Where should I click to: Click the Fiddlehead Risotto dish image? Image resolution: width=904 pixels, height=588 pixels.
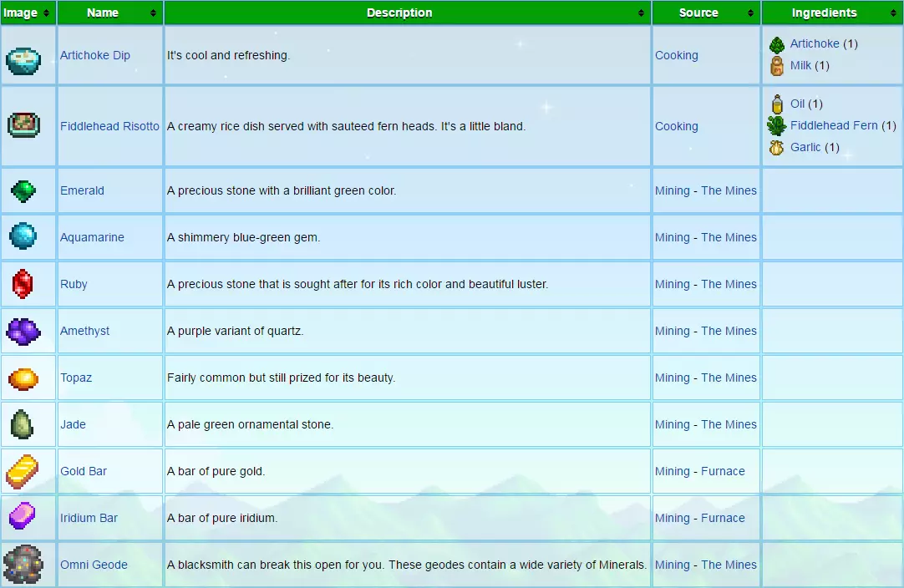coord(23,125)
